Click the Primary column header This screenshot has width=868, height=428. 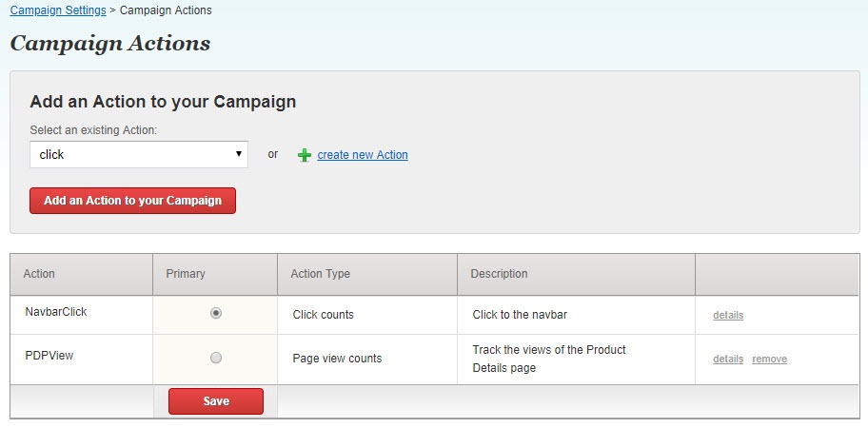point(186,274)
